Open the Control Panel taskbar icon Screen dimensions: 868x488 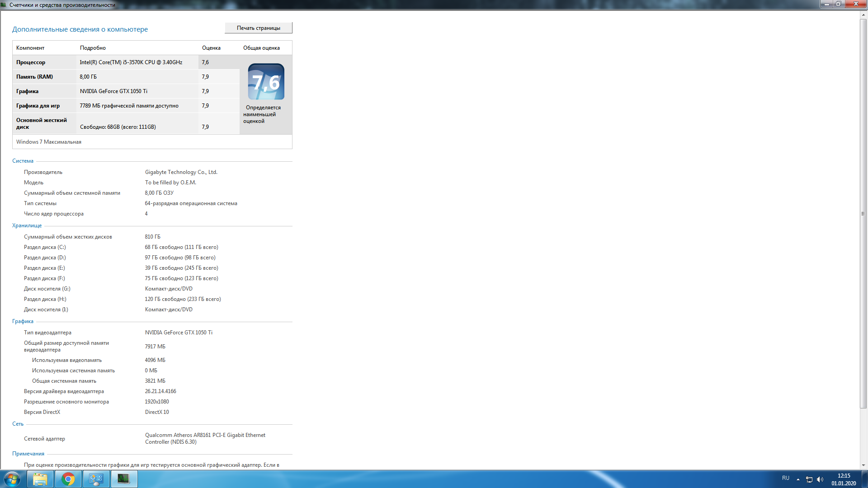point(96,479)
